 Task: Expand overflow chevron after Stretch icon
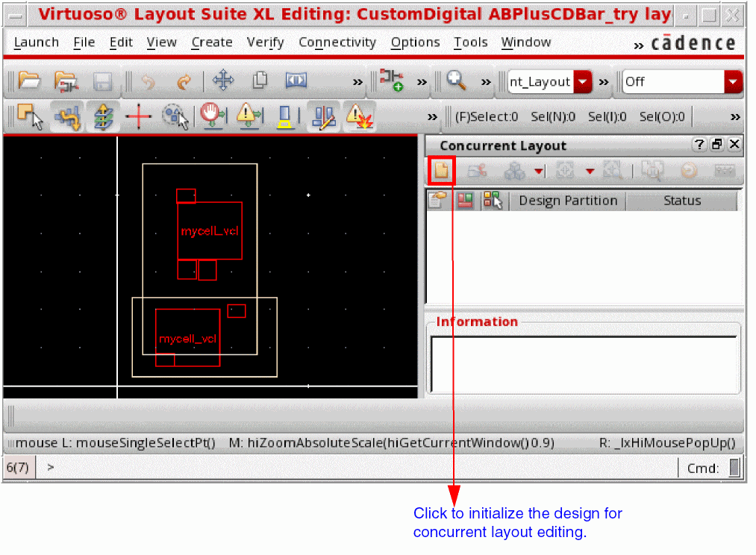[x=357, y=82]
